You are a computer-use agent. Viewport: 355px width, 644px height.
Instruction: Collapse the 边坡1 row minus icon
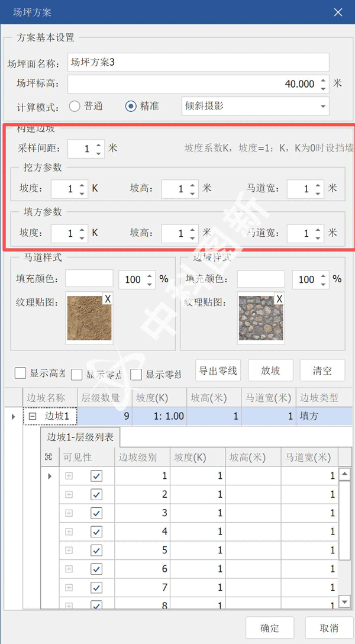pyautogui.click(x=33, y=416)
